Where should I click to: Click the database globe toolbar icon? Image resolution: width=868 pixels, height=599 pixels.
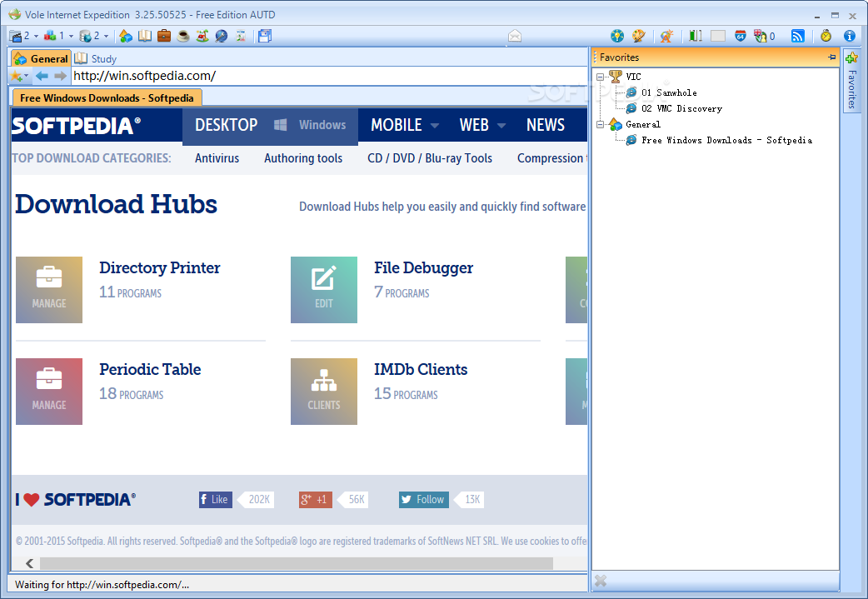click(x=85, y=36)
